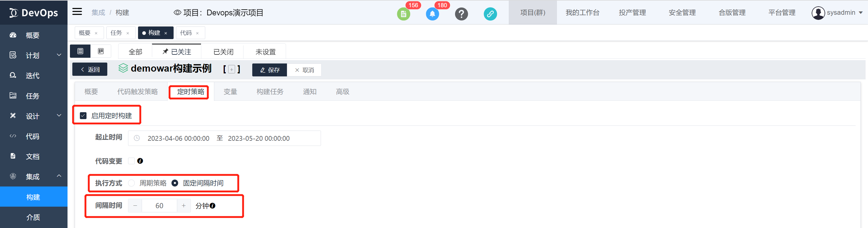Open the green document notifications icon
Image resolution: width=868 pixels, height=228 pixels.
pyautogui.click(x=403, y=14)
